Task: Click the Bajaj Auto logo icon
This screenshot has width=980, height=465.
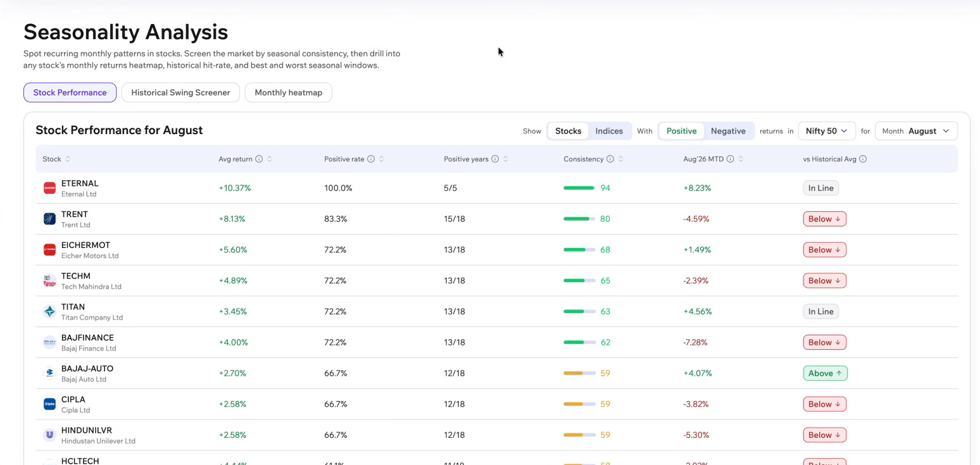Action: pyautogui.click(x=49, y=373)
